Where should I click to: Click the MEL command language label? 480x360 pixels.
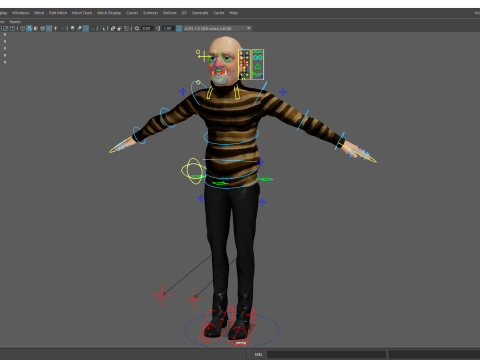click(258, 354)
